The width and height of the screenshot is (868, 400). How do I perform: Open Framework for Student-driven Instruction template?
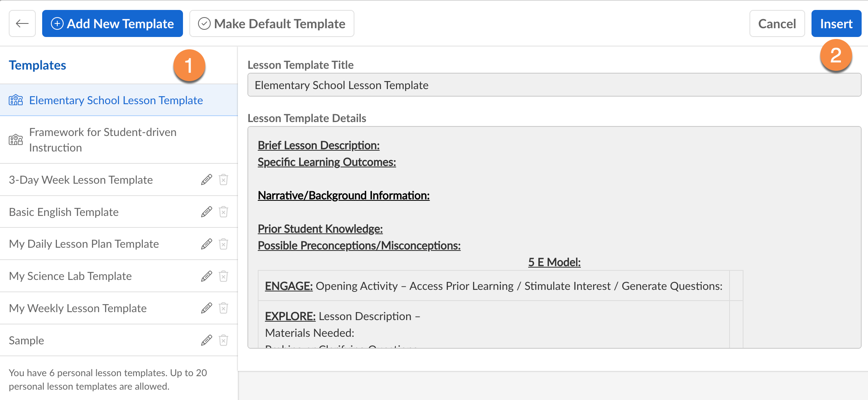pyautogui.click(x=103, y=140)
